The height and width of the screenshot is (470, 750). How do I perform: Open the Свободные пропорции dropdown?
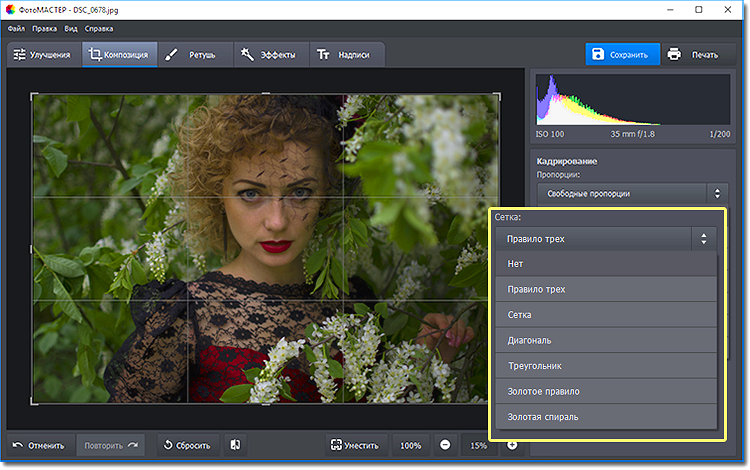(632, 193)
